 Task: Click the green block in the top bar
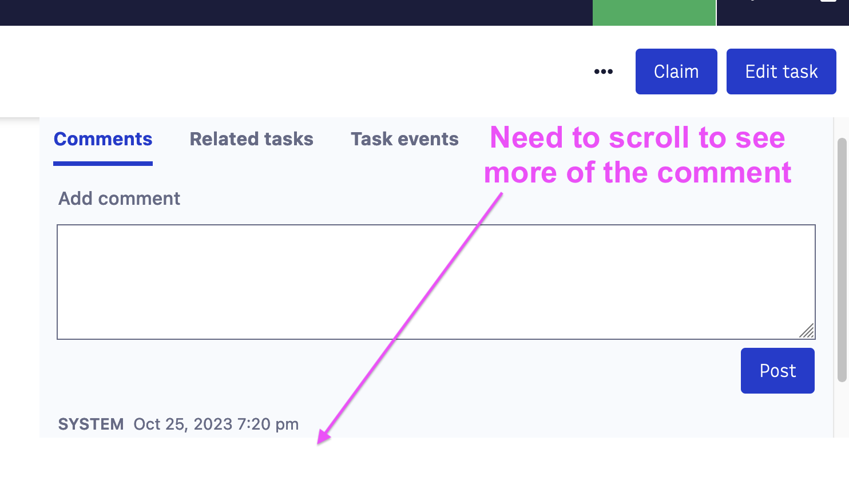(x=654, y=13)
